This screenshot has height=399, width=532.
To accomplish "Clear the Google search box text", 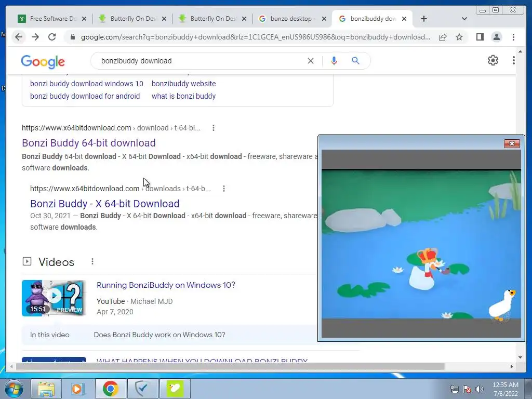I will click(311, 61).
